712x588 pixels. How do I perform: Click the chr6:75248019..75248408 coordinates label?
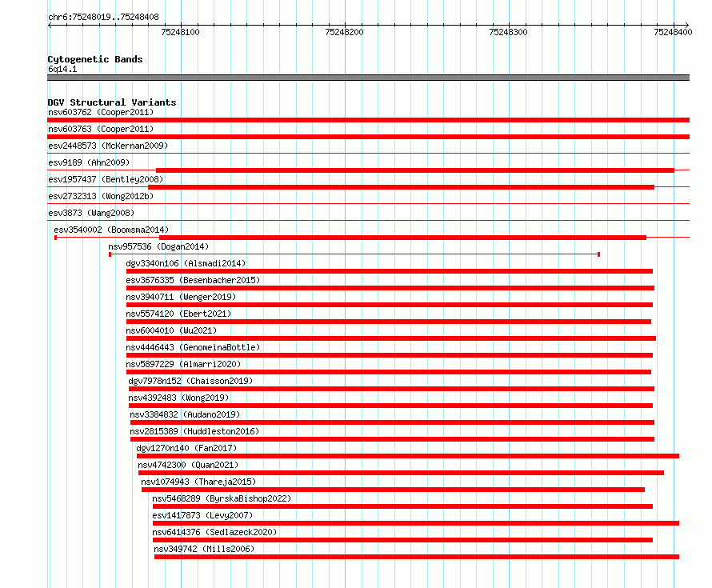(x=103, y=17)
